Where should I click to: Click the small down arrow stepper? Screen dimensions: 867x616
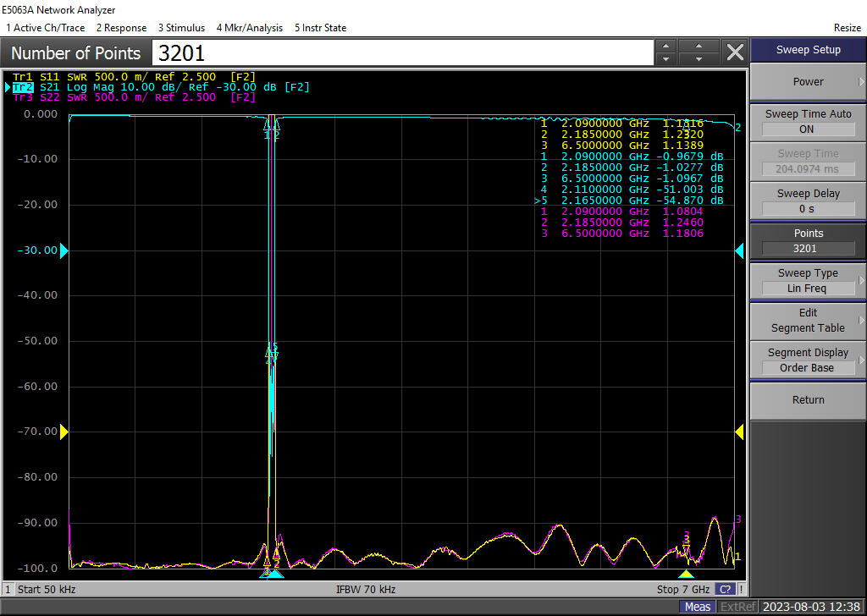(x=666, y=59)
